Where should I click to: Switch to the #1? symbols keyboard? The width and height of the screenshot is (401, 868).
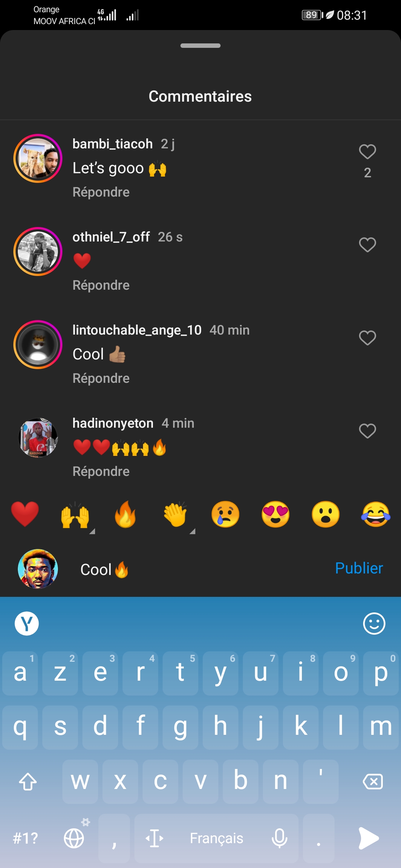pos(25,838)
